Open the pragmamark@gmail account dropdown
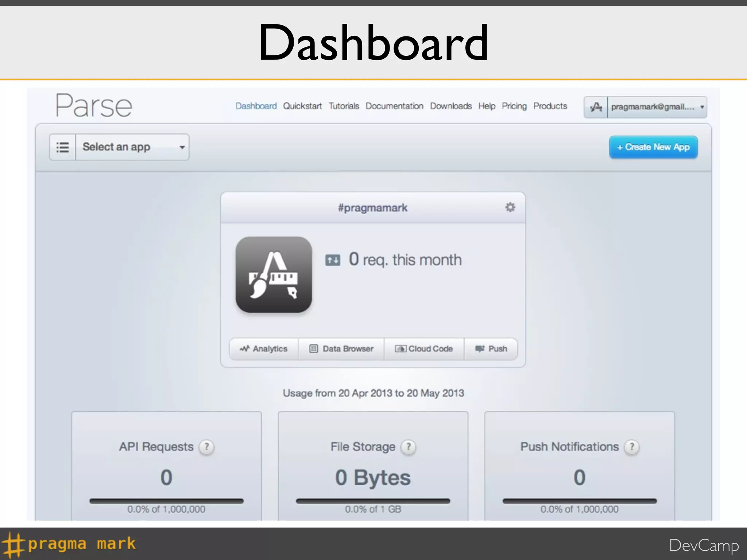 tap(657, 107)
